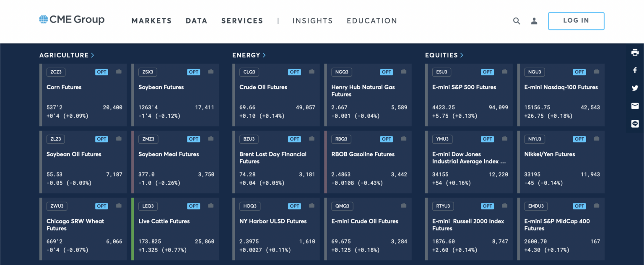Viewport: 644px width, 265px height.
Task: Open the user account profile icon
Action: pyautogui.click(x=534, y=21)
